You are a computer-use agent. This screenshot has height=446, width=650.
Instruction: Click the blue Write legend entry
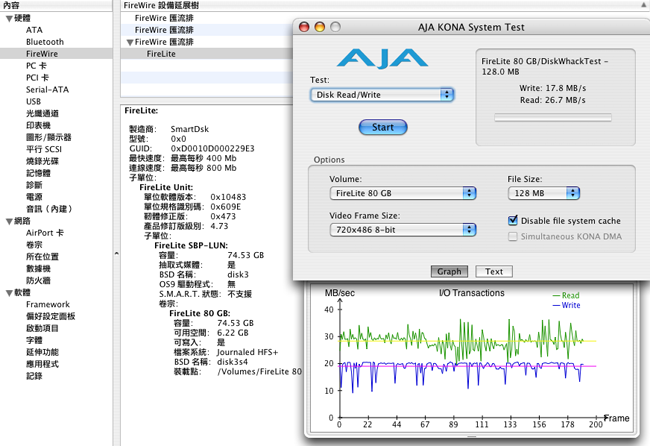pyautogui.click(x=566, y=305)
